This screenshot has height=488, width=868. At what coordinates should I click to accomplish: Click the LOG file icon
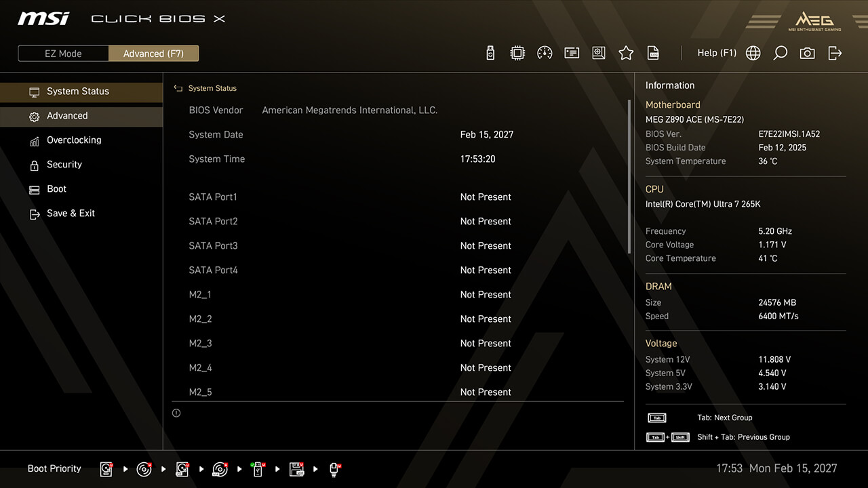653,53
